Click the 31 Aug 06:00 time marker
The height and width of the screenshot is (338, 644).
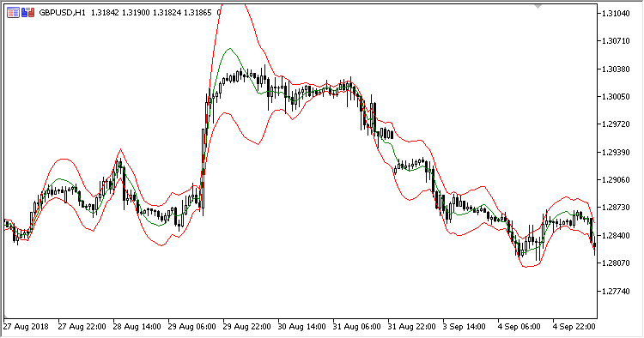coord(356,327)
